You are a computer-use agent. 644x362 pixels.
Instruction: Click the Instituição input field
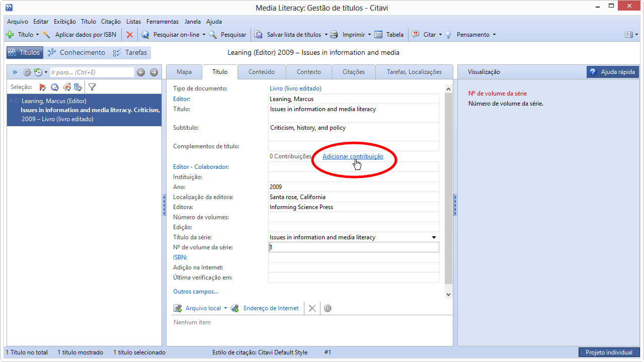(x=353, y=177)
